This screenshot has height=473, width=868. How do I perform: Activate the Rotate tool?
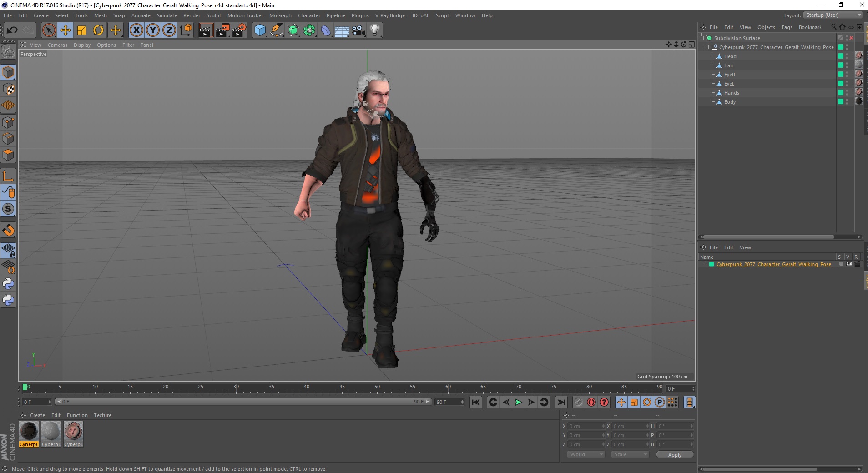(x=98, y=30)
